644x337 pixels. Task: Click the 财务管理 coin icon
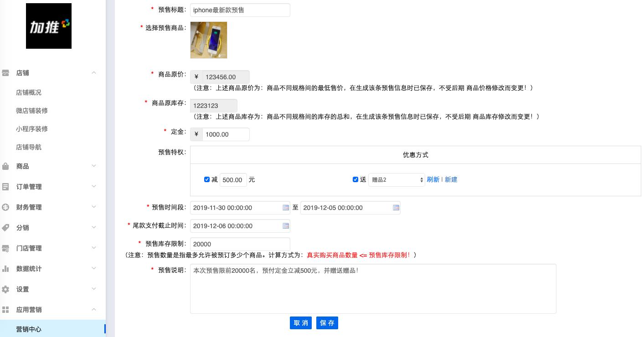(x=6, y=207)
